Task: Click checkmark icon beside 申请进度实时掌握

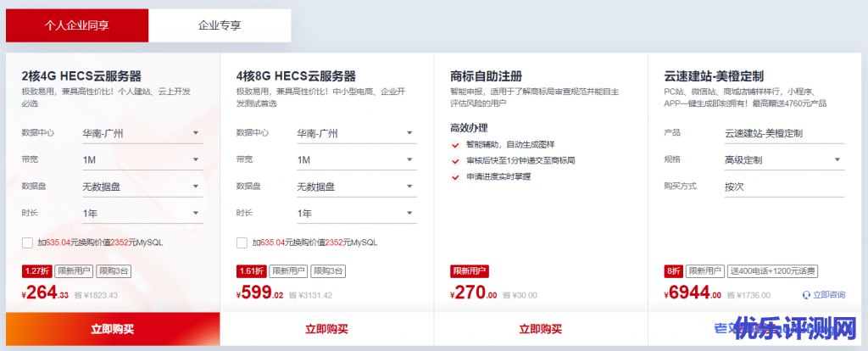Action: (455, 178)
